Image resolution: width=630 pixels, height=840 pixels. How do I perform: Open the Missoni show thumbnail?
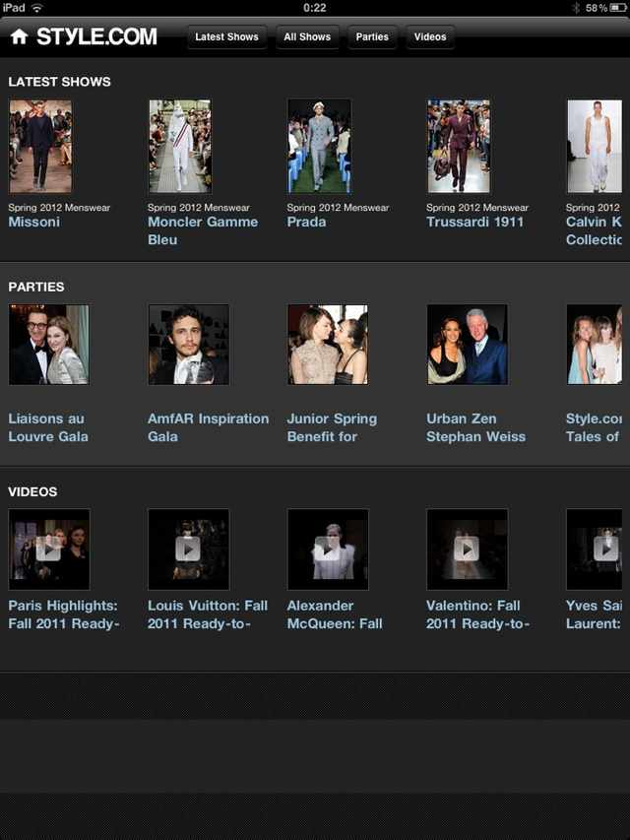coord(40,146)
